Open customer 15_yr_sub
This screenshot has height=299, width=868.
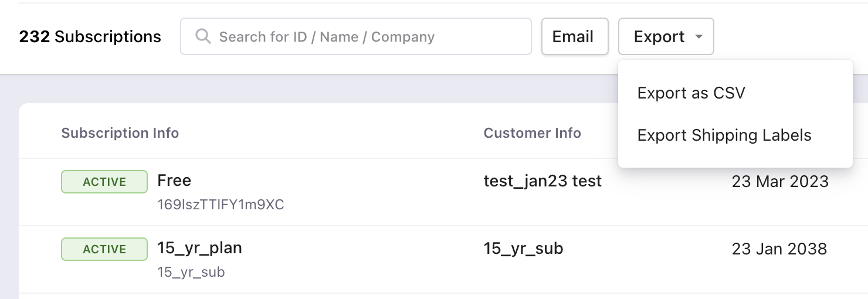click(x=523, y=249)
